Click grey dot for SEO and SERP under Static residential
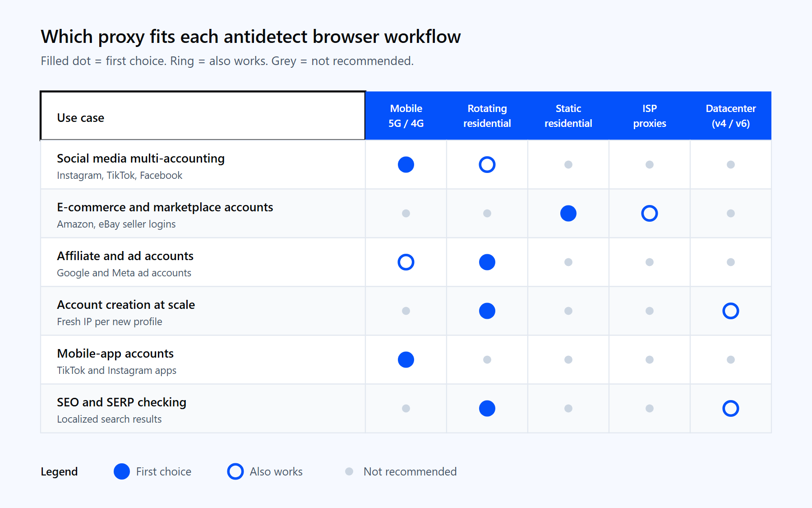Viewport: 812px width, 508px height. tap(568, 408)
